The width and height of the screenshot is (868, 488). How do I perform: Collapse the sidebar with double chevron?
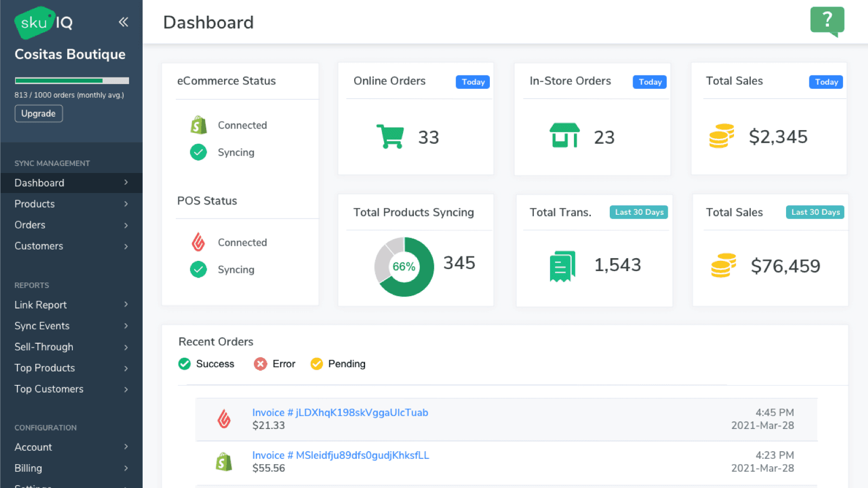pos(123,22)
